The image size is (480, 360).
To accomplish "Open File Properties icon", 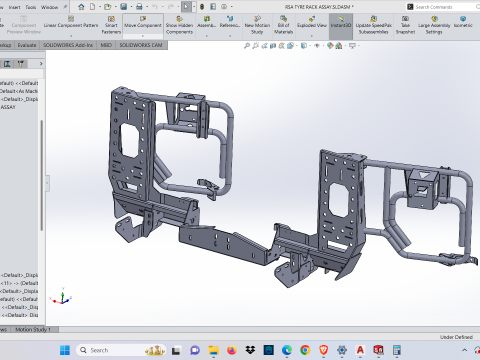I will [213, 7].
